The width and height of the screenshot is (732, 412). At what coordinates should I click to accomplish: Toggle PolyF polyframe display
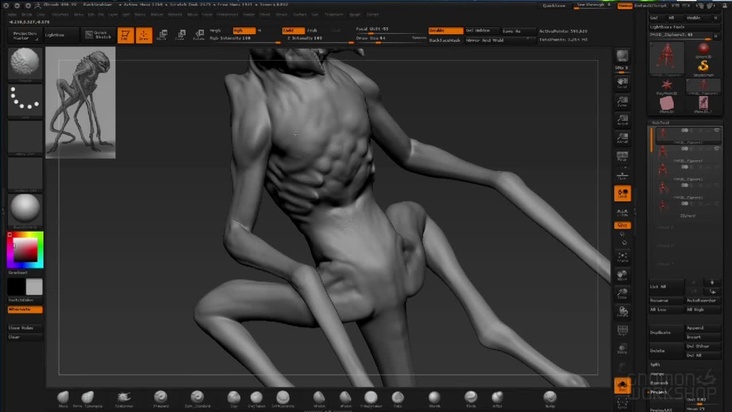click(x=622, y=331)
